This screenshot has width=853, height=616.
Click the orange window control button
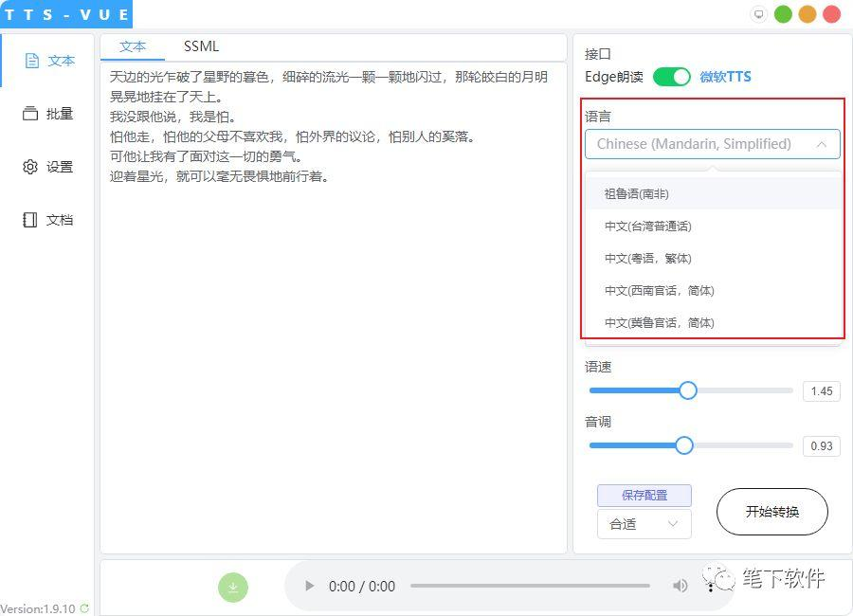[x=808, y=14]
